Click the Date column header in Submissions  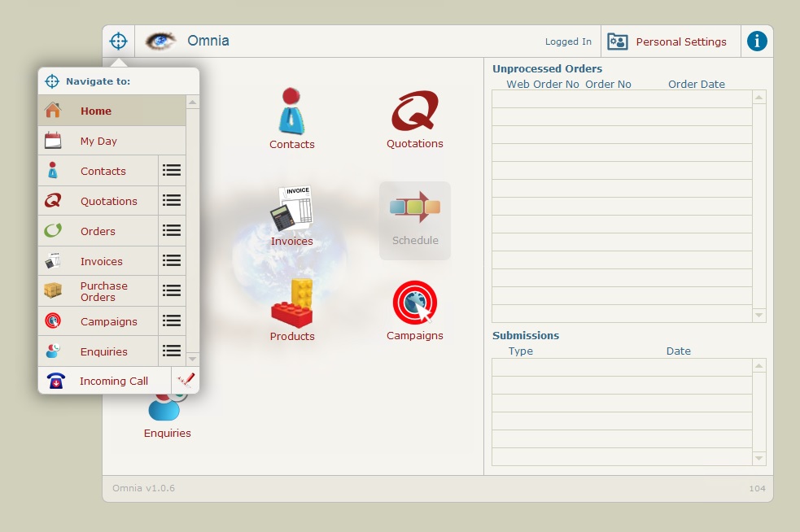(678, 351)
